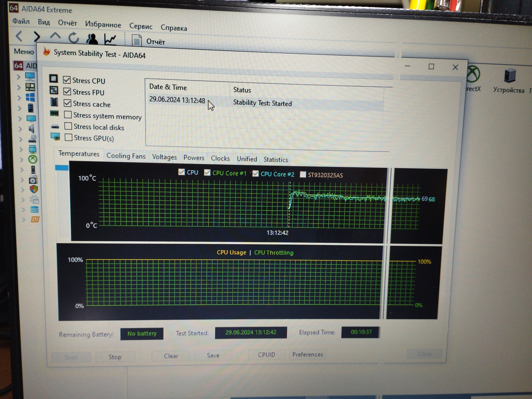Enable ST9320325AS graph checkbox
The height and width of the screenshot is (399, 532).
pyautogui.click(x=303, y=175)
